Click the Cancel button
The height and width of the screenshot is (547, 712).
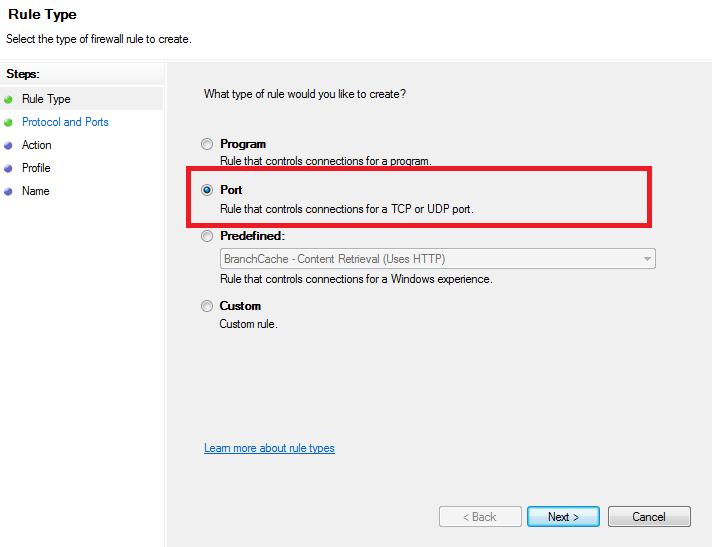click(x=649, y=517)
